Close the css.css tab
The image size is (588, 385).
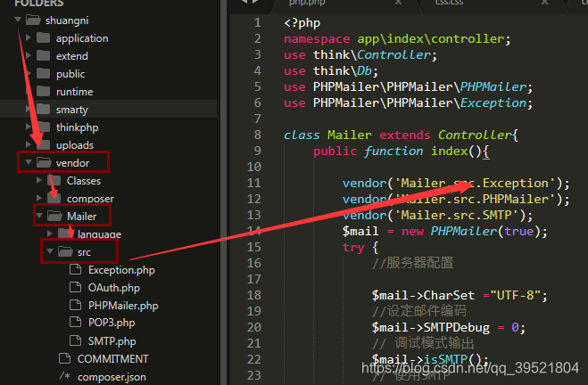coord(544,3)
